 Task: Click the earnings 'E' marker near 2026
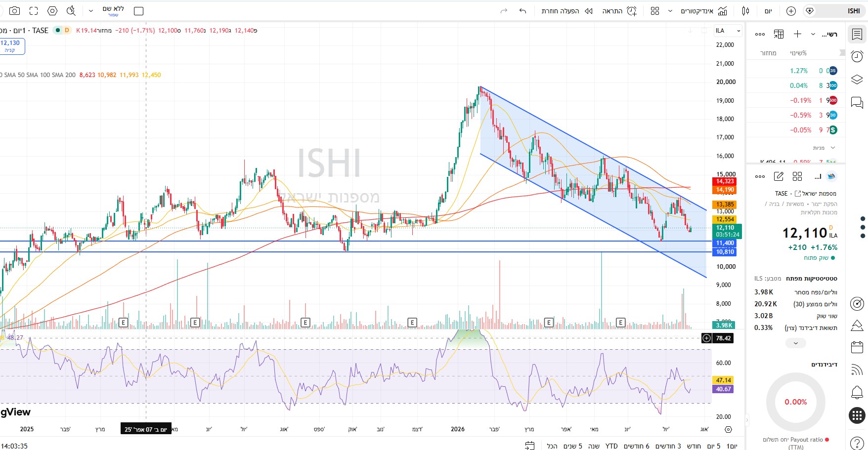(x=412, y=323)
